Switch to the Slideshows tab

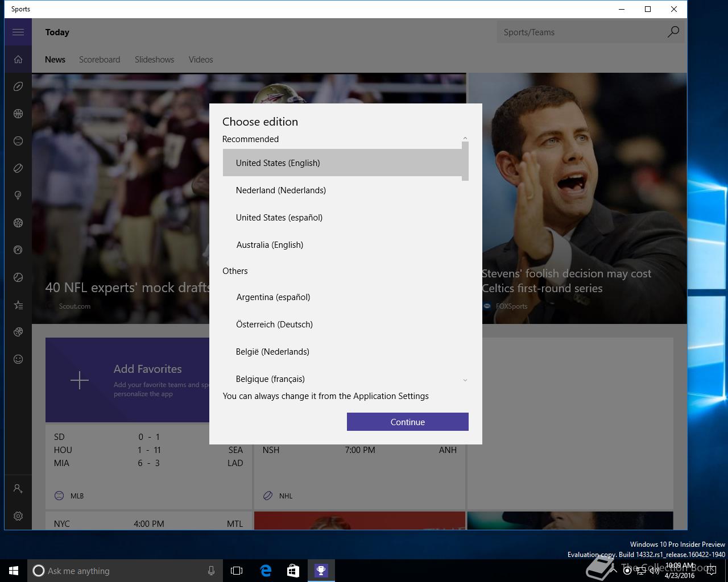click(155, 60)
